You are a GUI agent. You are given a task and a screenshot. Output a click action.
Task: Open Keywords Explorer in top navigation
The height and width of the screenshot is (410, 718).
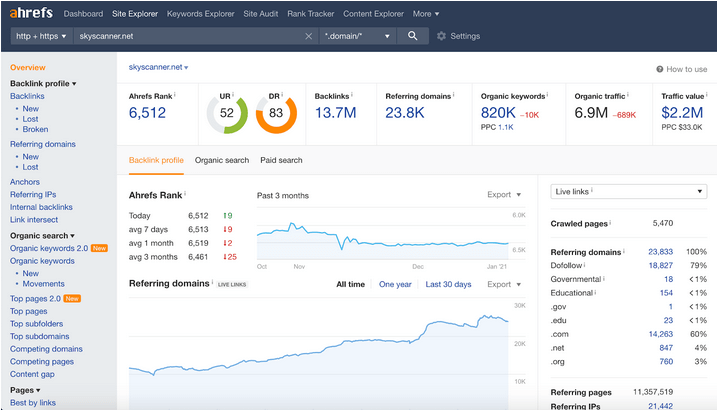point(198,14)
